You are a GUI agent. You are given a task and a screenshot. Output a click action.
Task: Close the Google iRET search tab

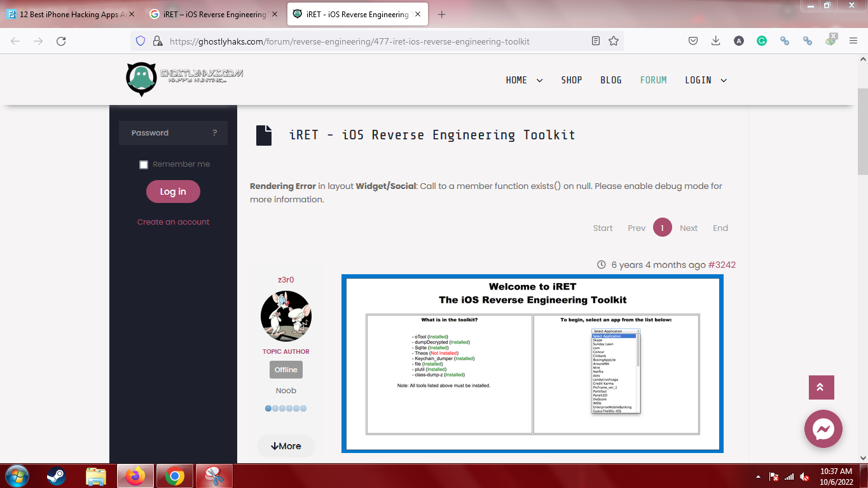[274, 14]
